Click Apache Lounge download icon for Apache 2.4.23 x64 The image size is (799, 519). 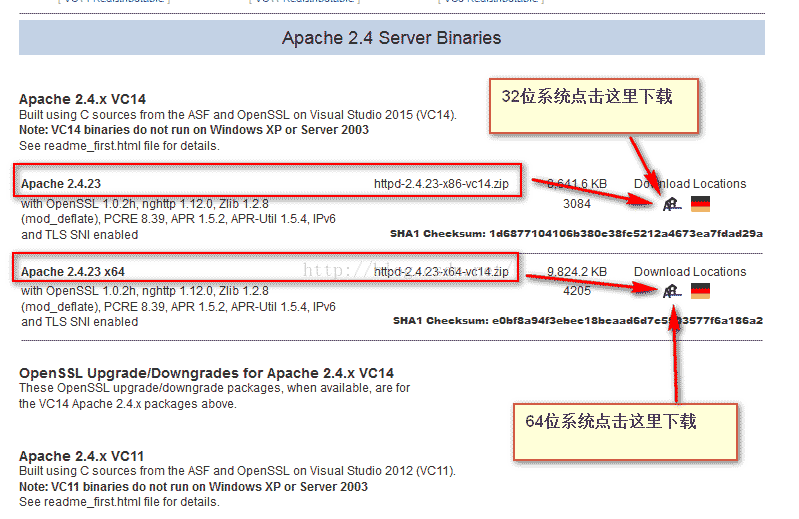(x=672, y=291)
